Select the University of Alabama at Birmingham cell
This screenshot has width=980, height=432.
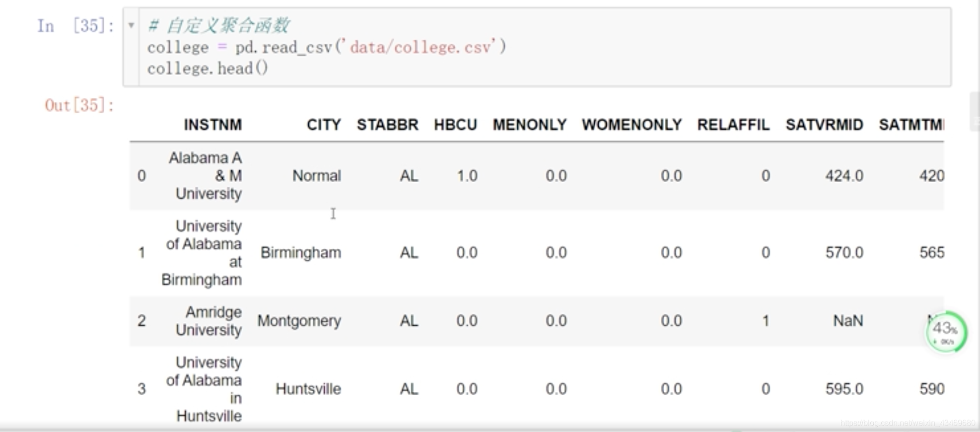coord(202,253)
